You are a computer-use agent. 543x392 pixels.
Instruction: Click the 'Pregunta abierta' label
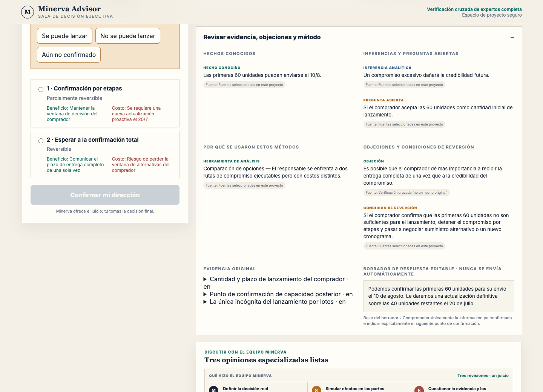click(x=383, y=100)
